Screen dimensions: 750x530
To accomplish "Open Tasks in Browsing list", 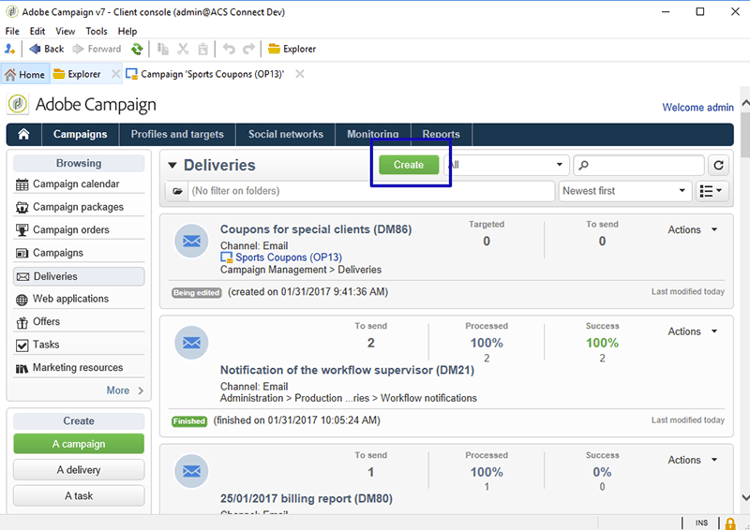I will 79,345.
